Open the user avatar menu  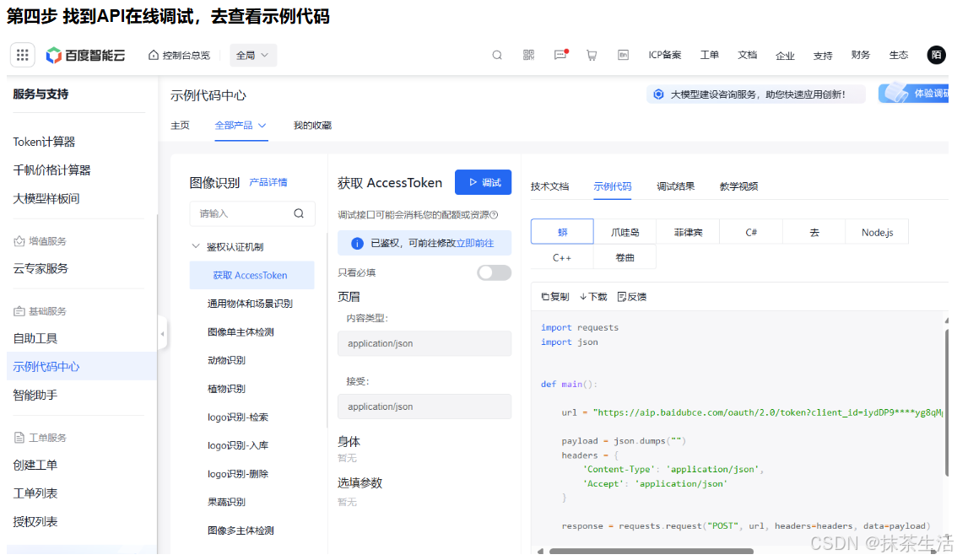click(x=936, y=55)
